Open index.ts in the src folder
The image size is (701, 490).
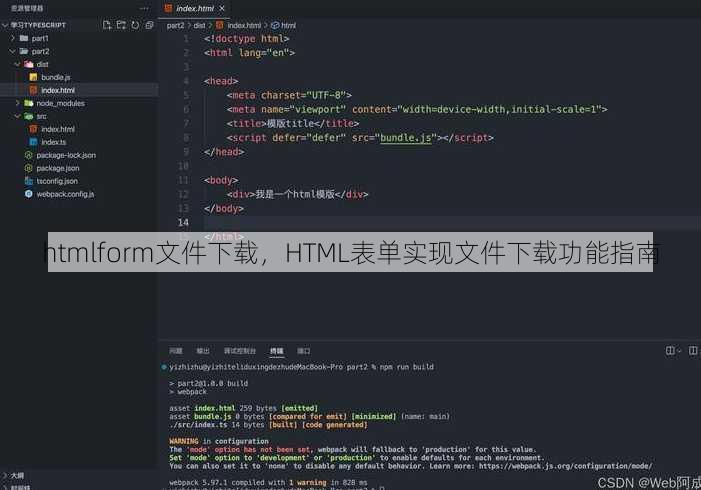click(53, 142)
